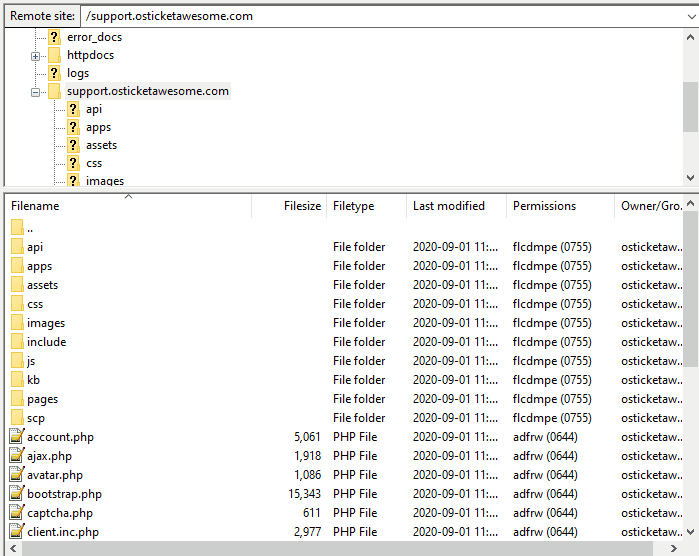Sort by the Last modified column header
699x556 pixels.
click(x=456, y=206)
